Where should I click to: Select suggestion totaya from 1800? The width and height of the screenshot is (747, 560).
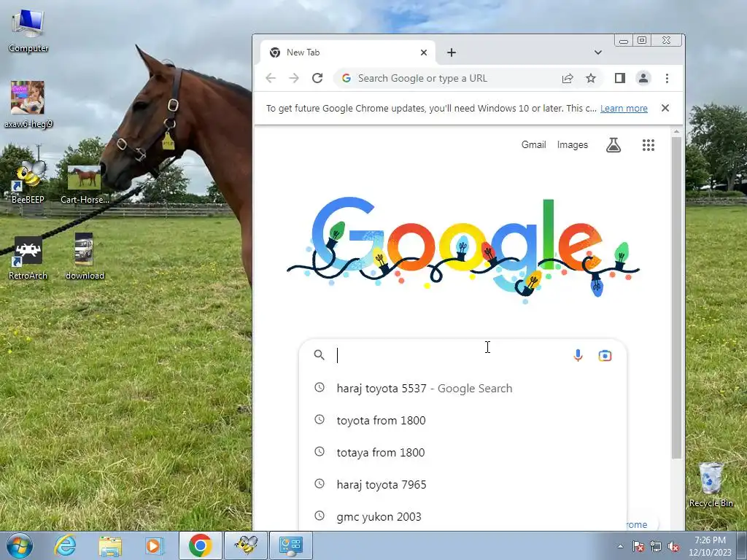click(462, 452)
